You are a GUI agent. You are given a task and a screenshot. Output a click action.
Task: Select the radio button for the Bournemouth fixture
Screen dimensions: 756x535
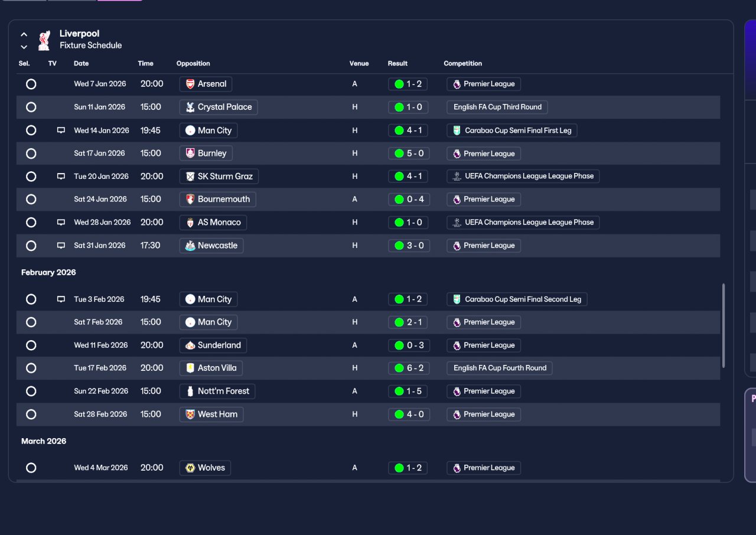pyautogui.click(x=31, y=200)
